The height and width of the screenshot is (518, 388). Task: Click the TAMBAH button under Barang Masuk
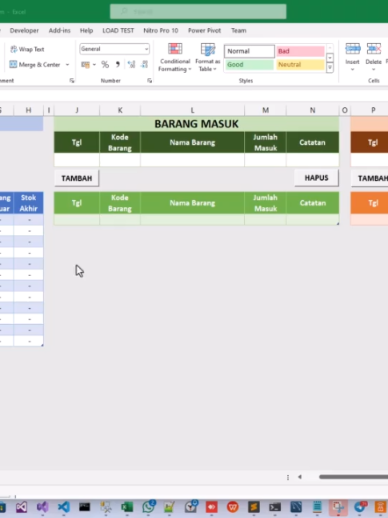click(77, 178)
